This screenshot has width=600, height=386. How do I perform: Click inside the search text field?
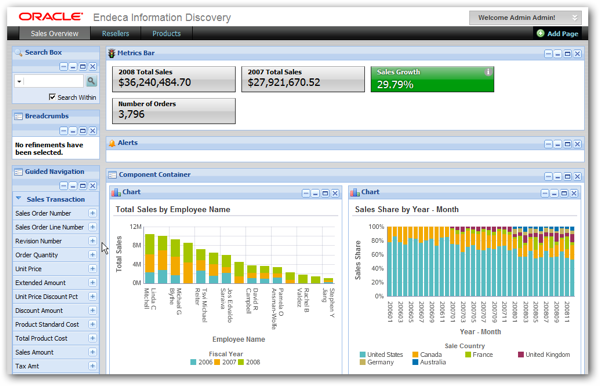[x=53, y=81]
